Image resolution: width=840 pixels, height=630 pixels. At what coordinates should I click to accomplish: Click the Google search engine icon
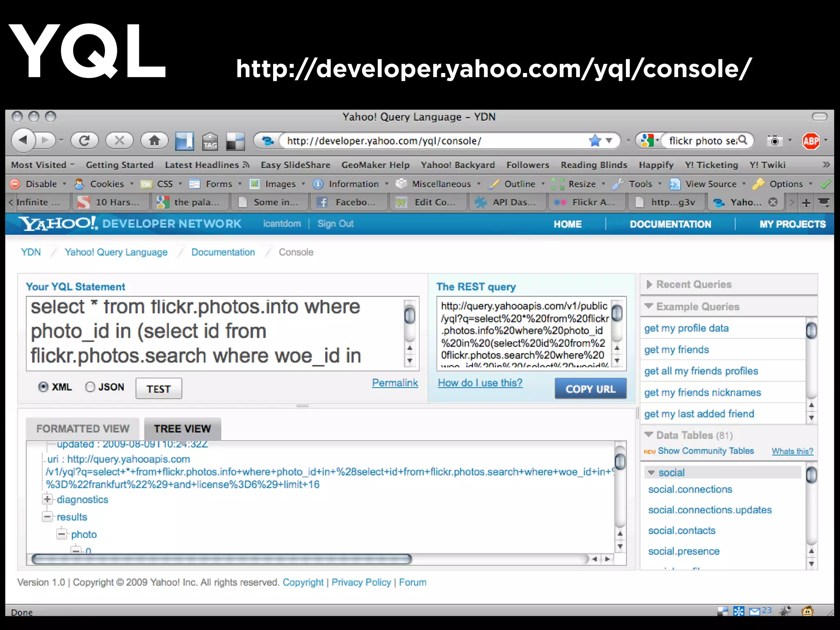pos(647,141)
